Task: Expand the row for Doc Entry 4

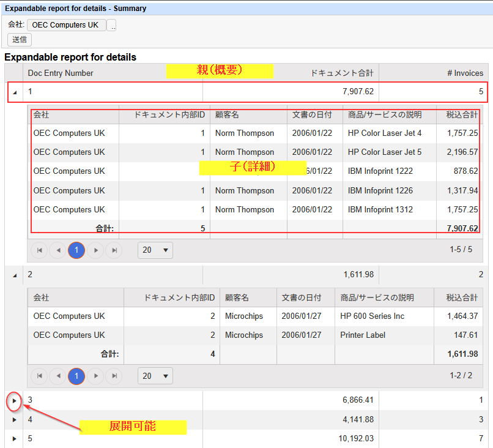Action: point(14,420)
